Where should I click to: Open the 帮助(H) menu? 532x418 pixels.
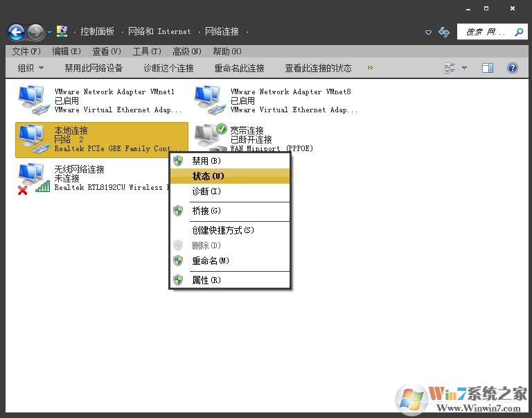click(x=227, y=51)
